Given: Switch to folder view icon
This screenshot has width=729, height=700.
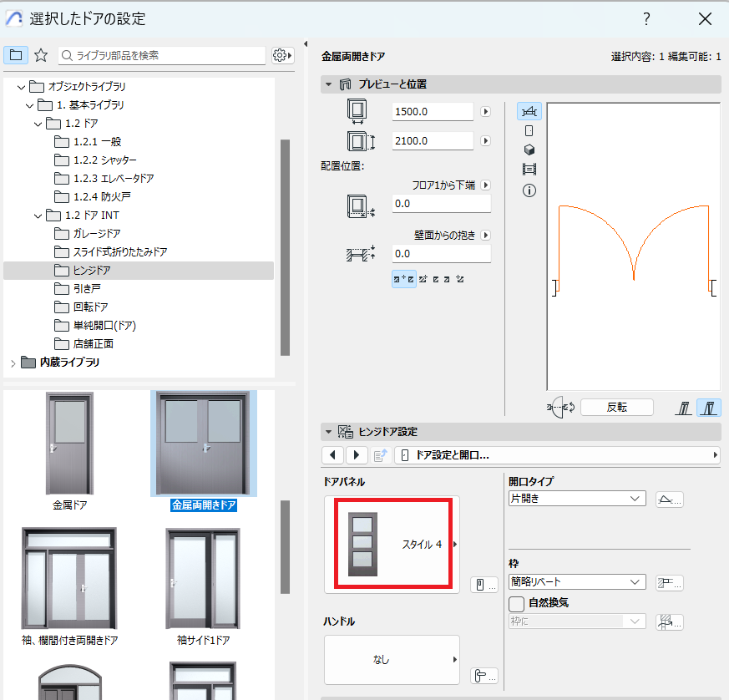Looking at the screenshot, I should 16,55.
